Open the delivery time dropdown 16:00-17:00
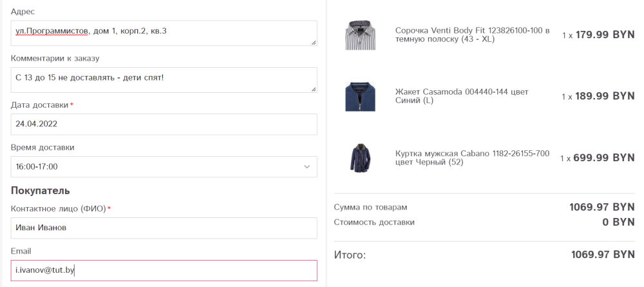Image resolution: width=644 pixels, height=287 pixels. [164, 166]
